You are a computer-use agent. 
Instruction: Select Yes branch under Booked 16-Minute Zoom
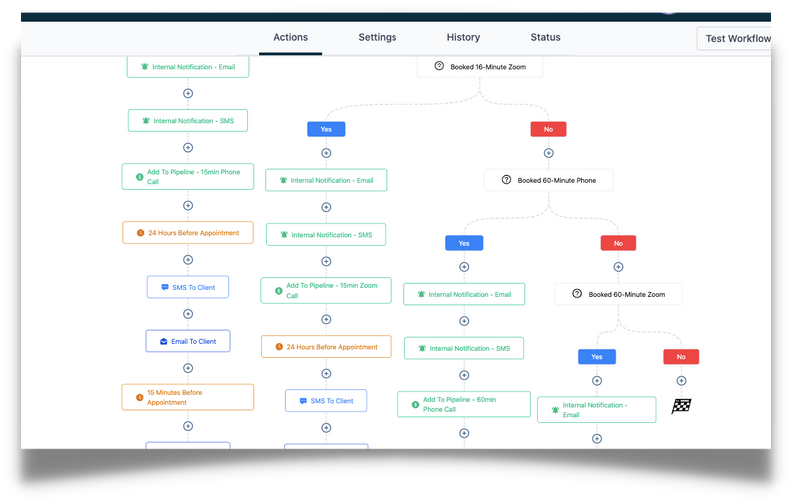(326, 129)
